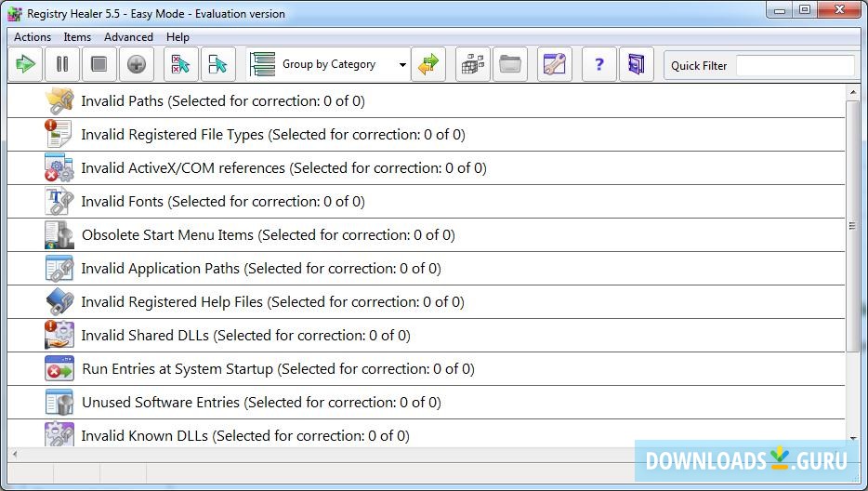
Task: Click the purple door exit icon
Action: pyautogui.click(x=636, y=64)
